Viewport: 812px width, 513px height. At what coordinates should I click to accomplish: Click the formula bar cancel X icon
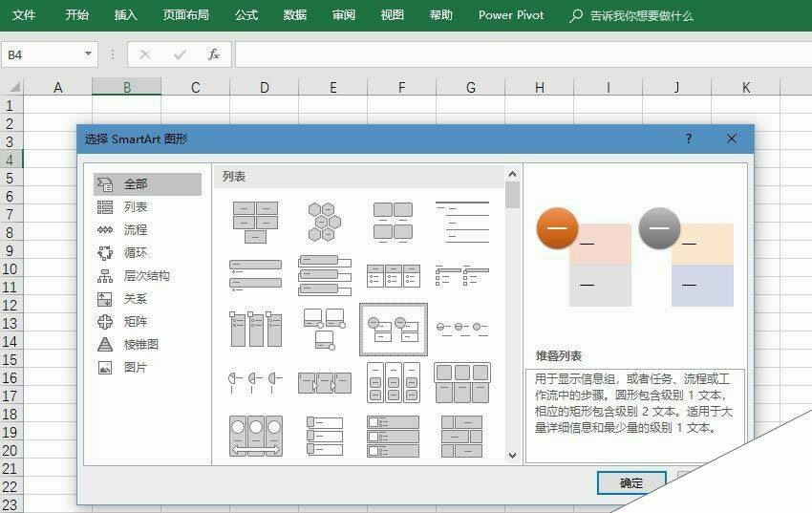[145, 54]
